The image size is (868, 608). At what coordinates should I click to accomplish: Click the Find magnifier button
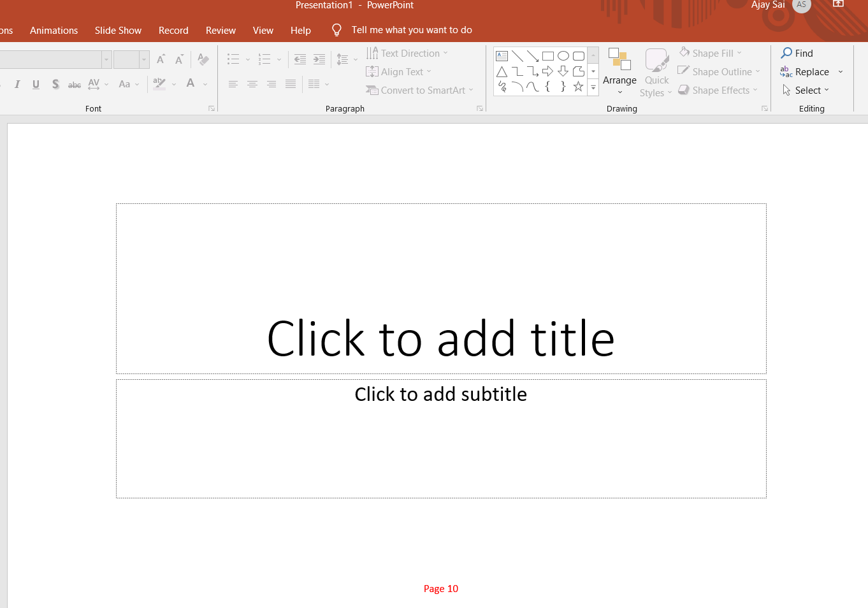click(x=797, y=54)
